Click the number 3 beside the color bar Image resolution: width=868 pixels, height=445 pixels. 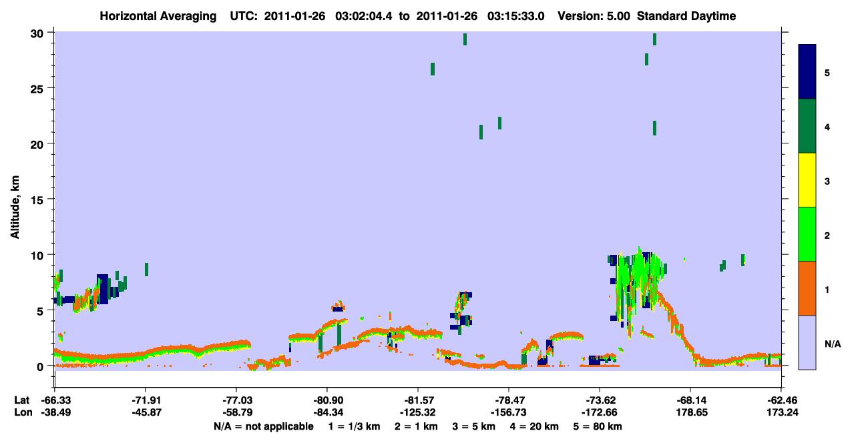[x=828, y=181]
